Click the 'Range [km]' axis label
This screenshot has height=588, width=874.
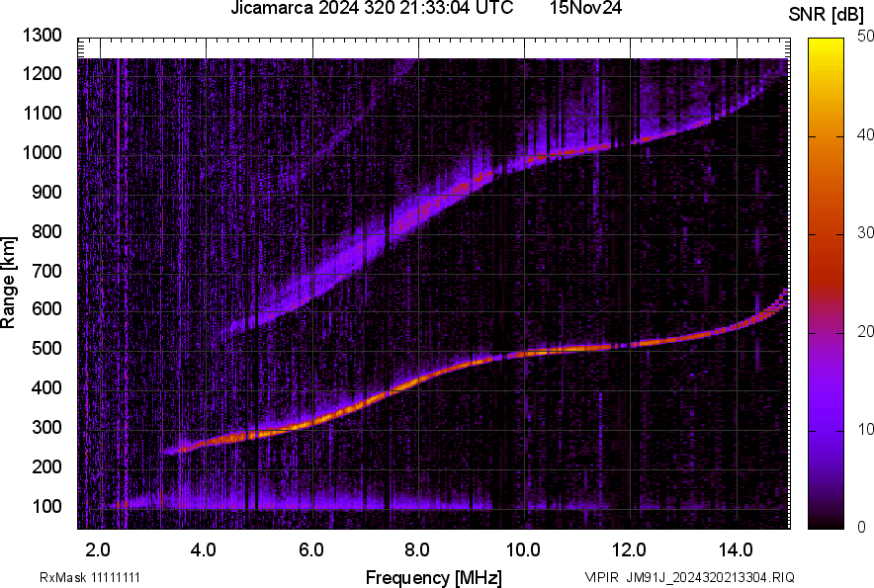tap(8, 283)
